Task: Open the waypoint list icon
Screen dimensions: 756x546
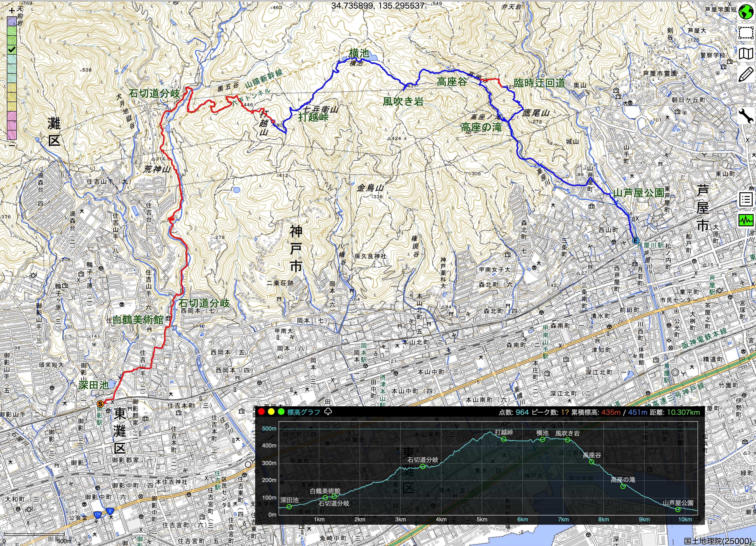Action: click(746, 200)
